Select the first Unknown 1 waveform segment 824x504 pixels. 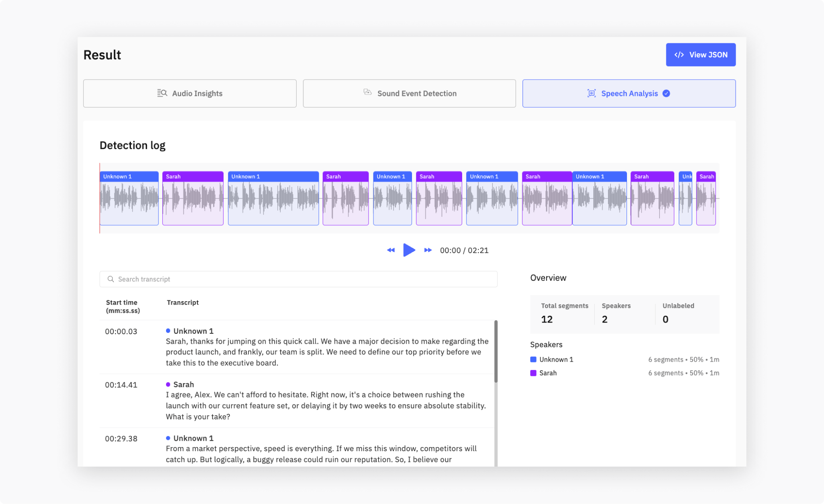pyautogui.click(x=129, y=198)
